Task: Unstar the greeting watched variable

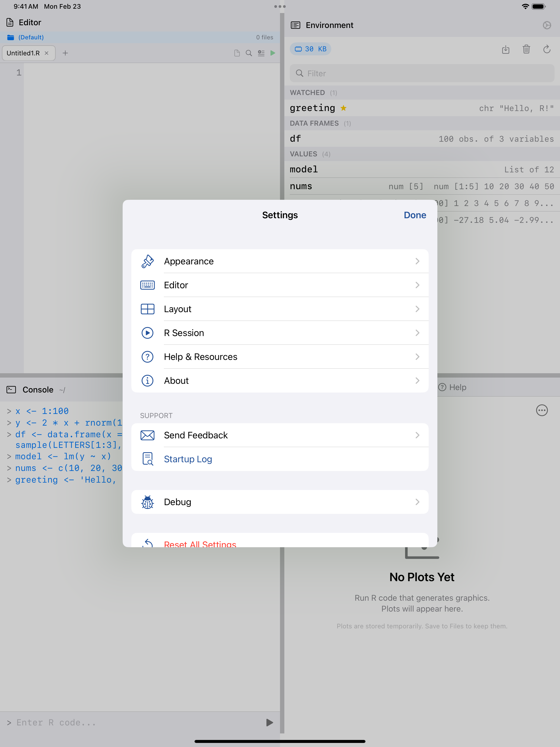Action: [x=344, y=108]
